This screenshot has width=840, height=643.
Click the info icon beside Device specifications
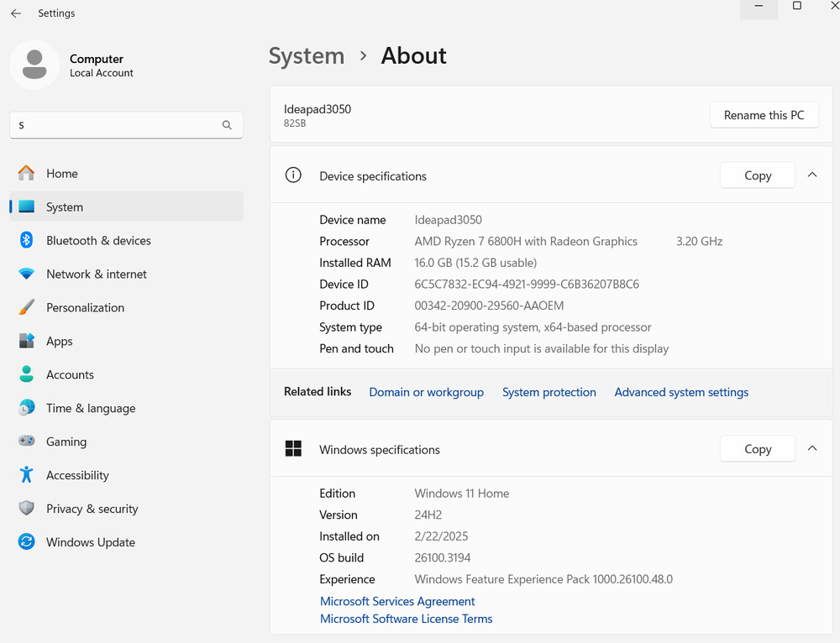(x=293, y=175)
